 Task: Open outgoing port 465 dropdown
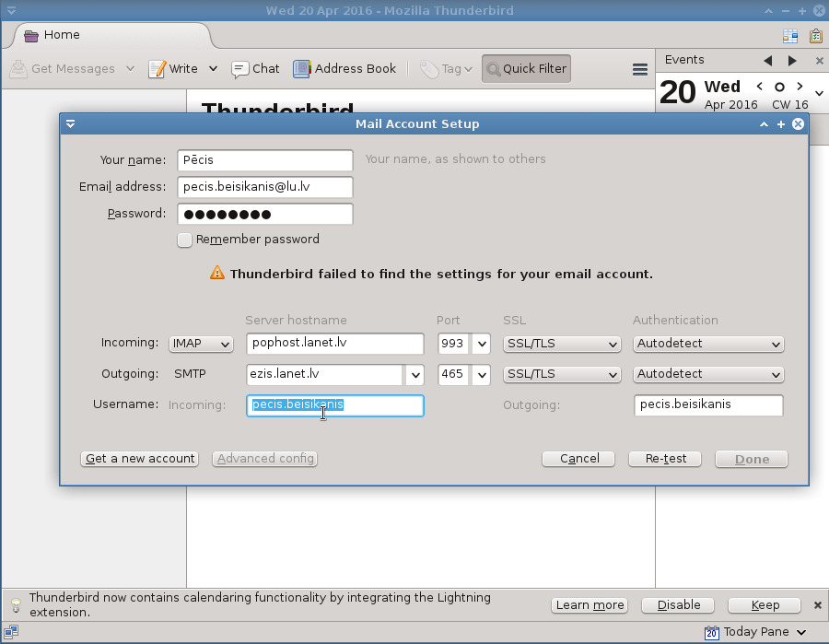point(482,375)
